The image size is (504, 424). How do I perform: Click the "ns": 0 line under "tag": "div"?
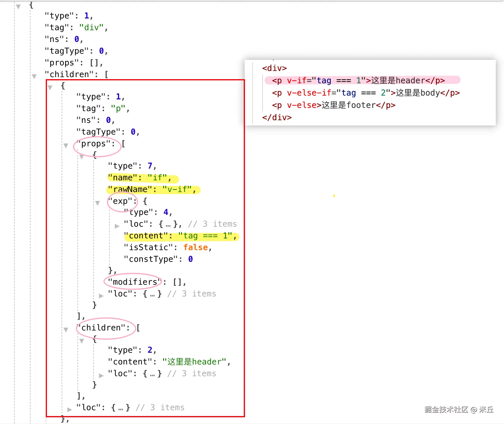(x=64, y=39)
